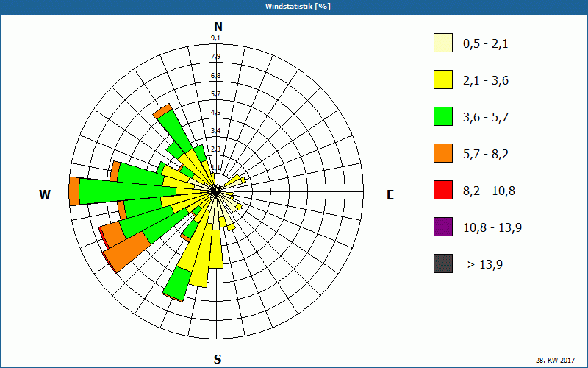Click the legend label "5,7 - 8,2"
The image size is (588, 368).
(x=486, y=155)
